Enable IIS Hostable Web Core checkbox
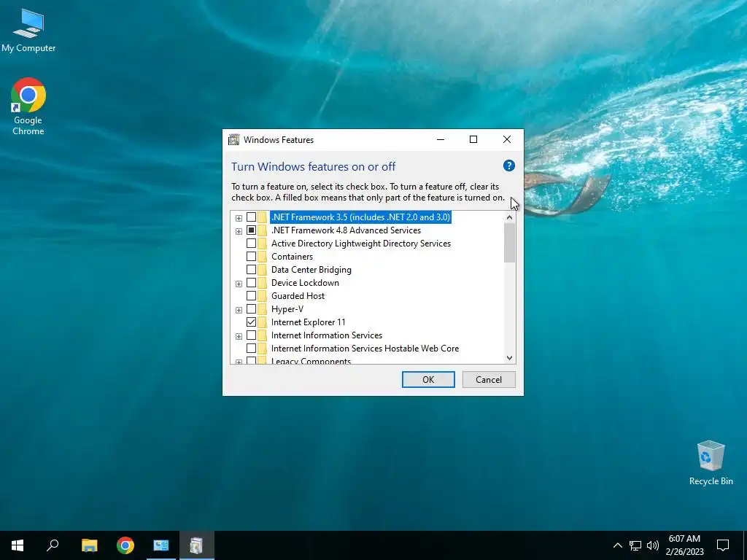This screenshot has height=560, width=747. (x=251, y=349)
